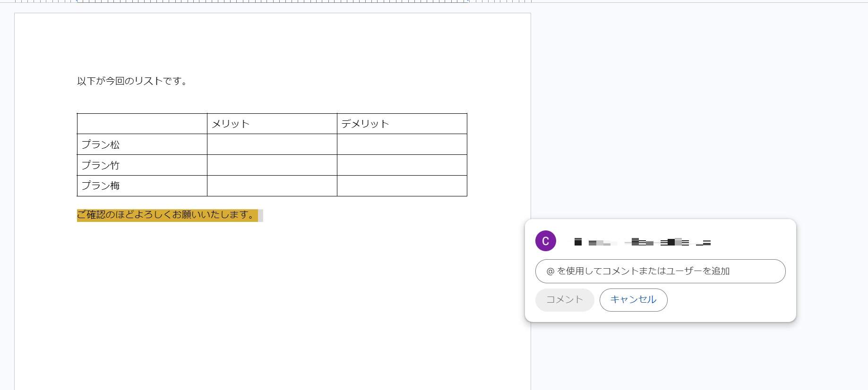
Task: Click the line 以下が今回のリストです。
Action: (x=132, y=81)
